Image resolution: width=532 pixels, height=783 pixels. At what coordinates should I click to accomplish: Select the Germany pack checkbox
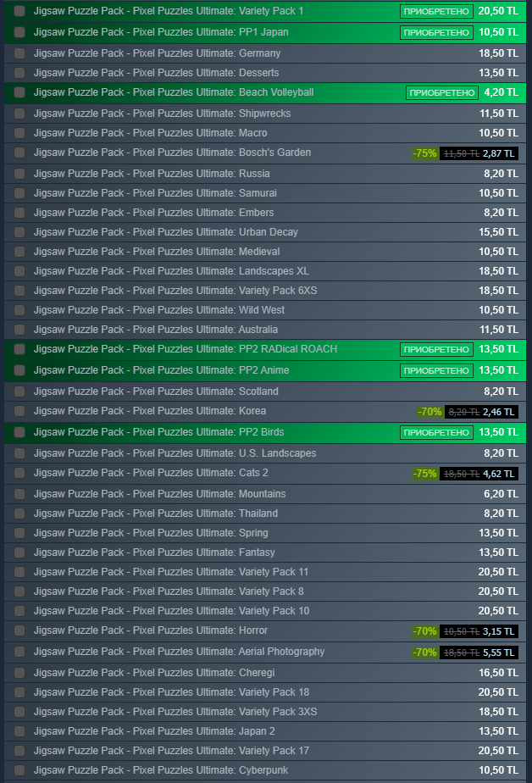tap(19, 53)
